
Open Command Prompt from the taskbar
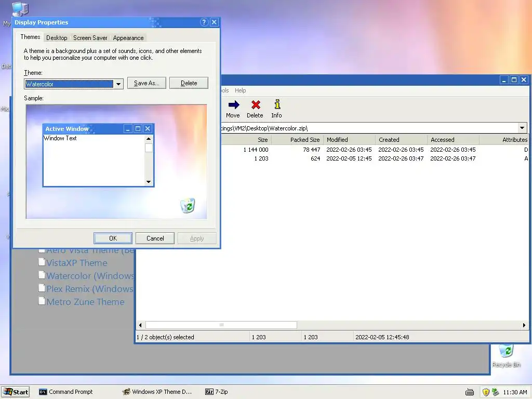[x=66, y=392]
